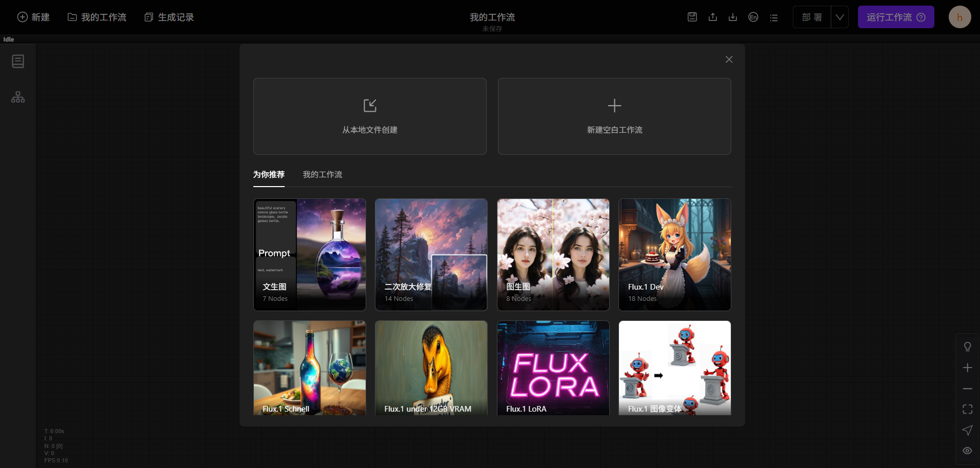
Task: Click the 新建空白工作流 card
Action: tap(614, 116)
